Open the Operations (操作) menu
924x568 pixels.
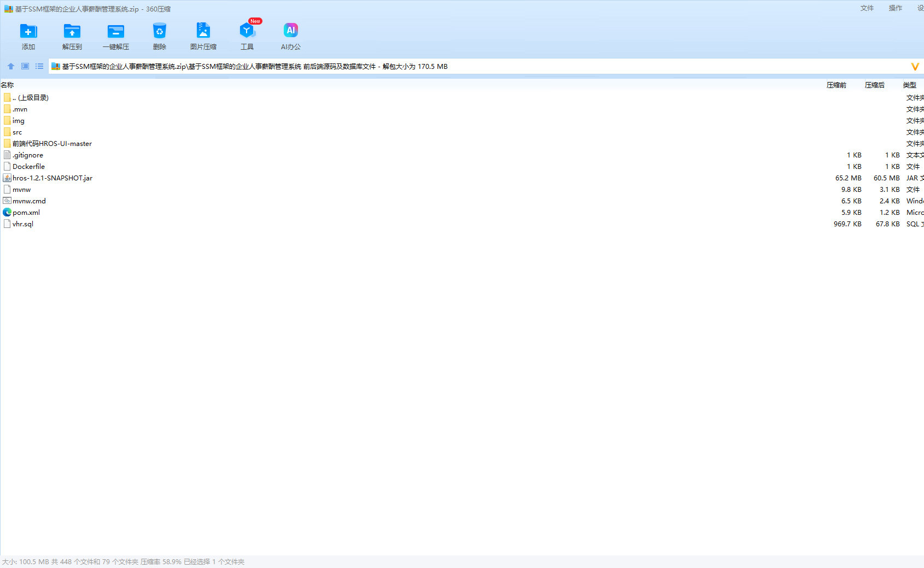[896, 8]
